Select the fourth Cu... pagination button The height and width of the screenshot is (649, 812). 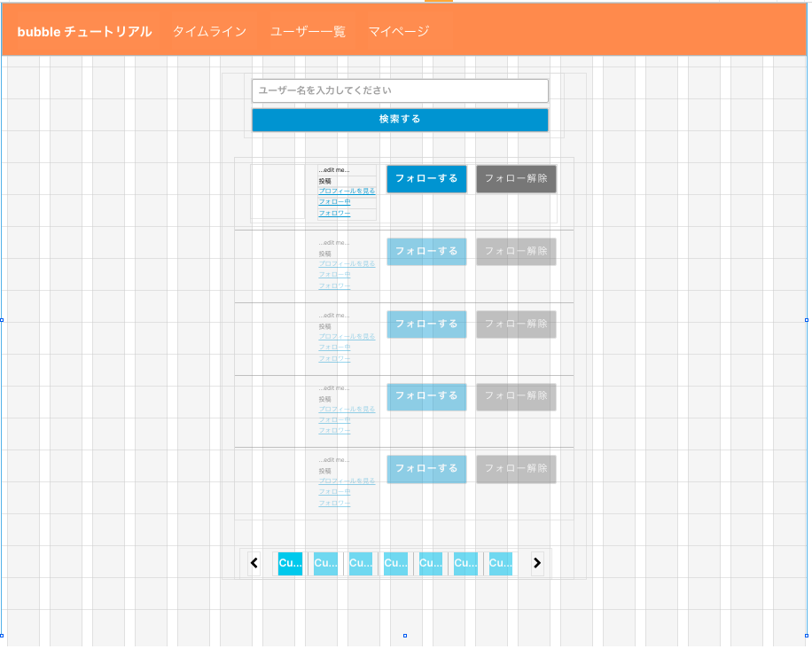395,563
